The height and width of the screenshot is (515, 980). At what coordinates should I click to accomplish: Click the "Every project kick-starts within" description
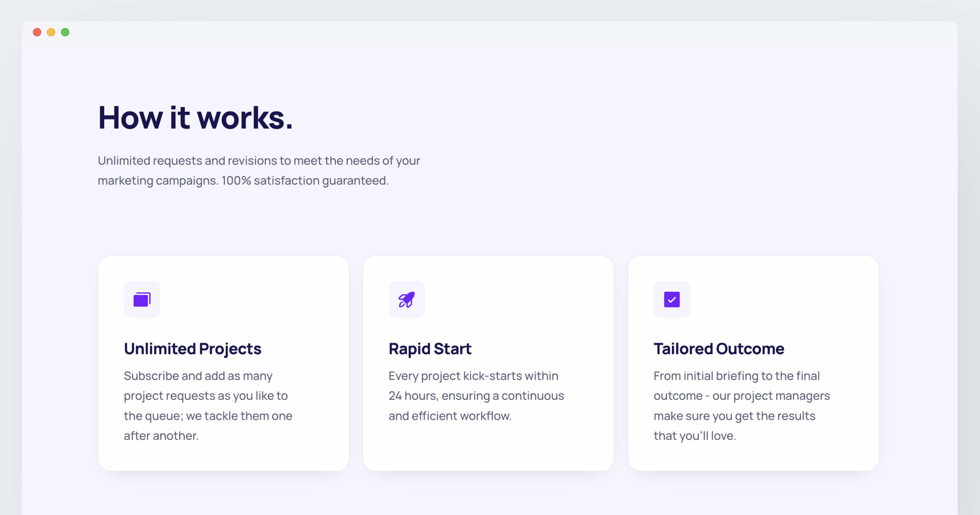[x=473, y=376]
